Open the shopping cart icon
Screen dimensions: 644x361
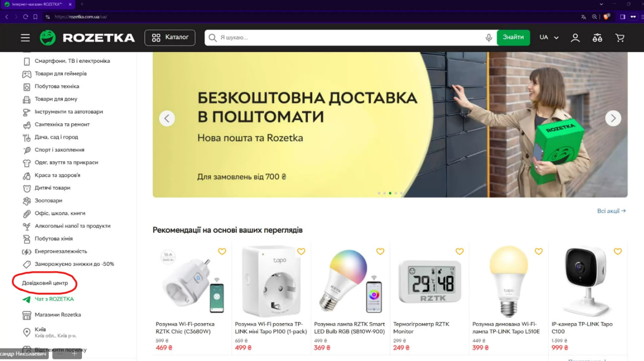point(620,38)
